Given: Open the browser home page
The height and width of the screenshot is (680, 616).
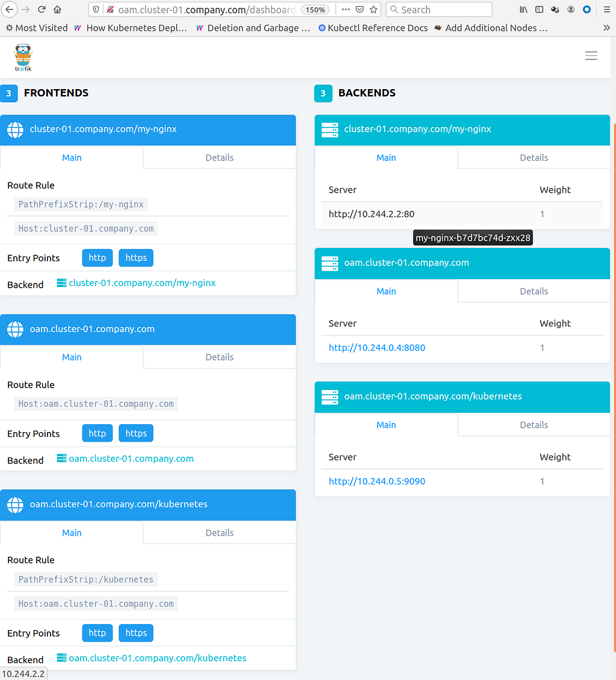Looking at the screenshot, I should tap(57, 9).
